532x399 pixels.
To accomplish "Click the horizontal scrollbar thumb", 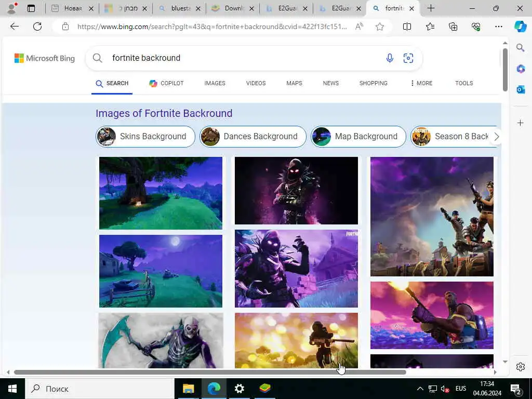I will (210, 372).
